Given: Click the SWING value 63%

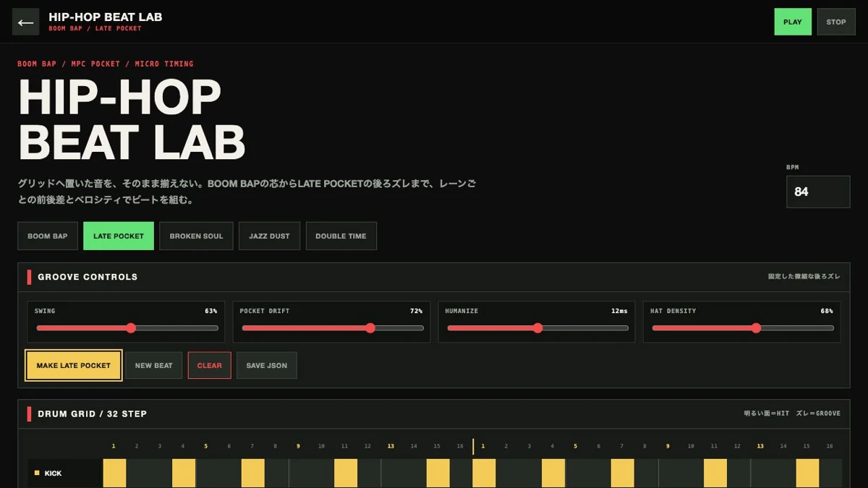Looking at the screenshot, I should (x=210, y=311).
